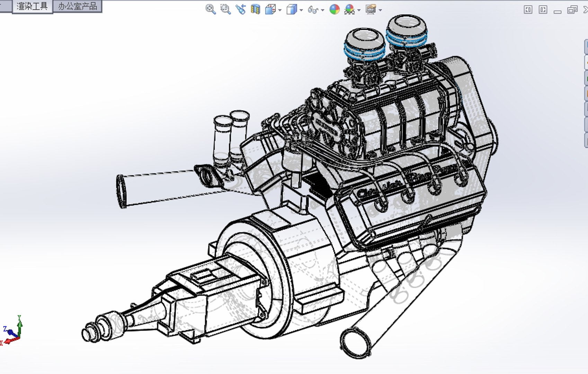The image size is (588, 374).
Task: Expand the Display Style dropdown arrow
Action: [x=301, y=10]
